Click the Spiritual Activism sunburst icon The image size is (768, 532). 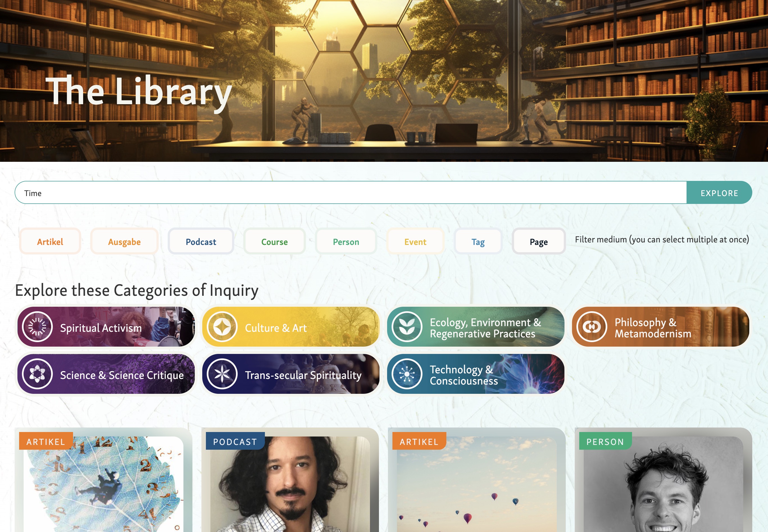pos(37,327)
